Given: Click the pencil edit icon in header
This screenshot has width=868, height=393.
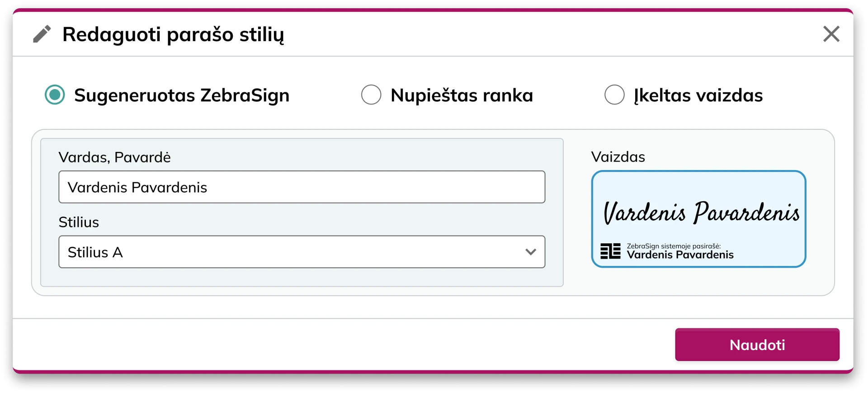Looking at the screenshot, I should point(42,34).
